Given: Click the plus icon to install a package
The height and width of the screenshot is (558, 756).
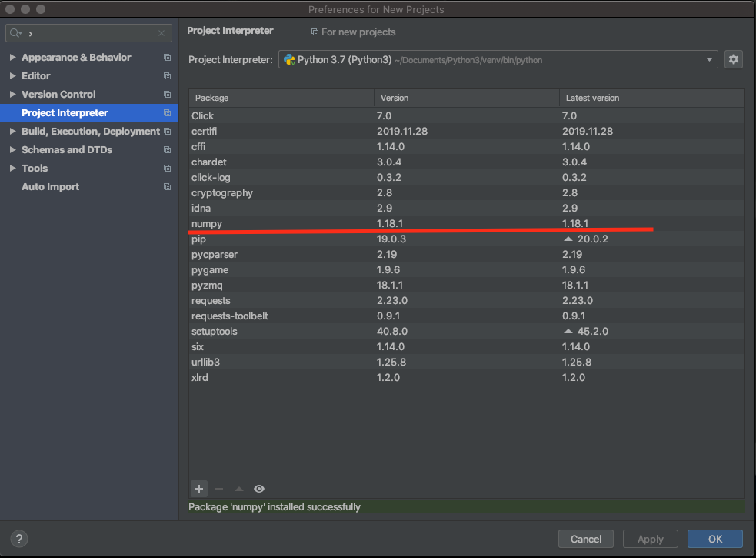Looking at the screenshot, I should coord(199,489).
